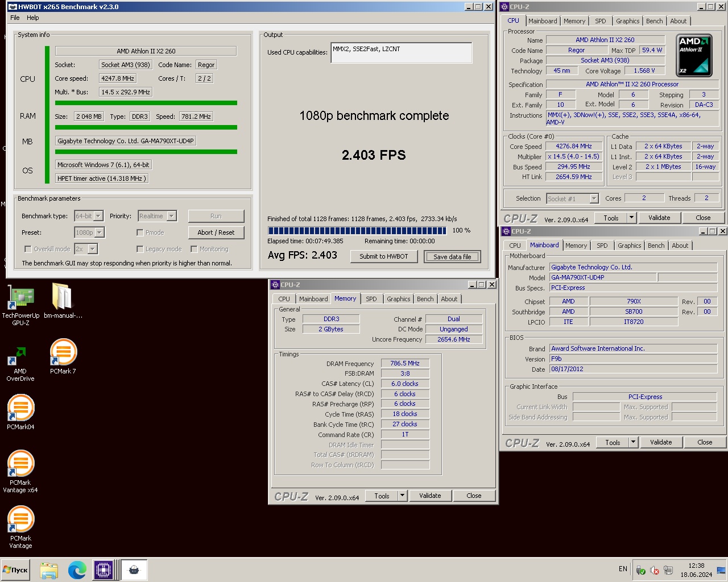This screenshot has height=582, width=728.
Task: Click Submit to HWBOT button
Action: (384, 256)
